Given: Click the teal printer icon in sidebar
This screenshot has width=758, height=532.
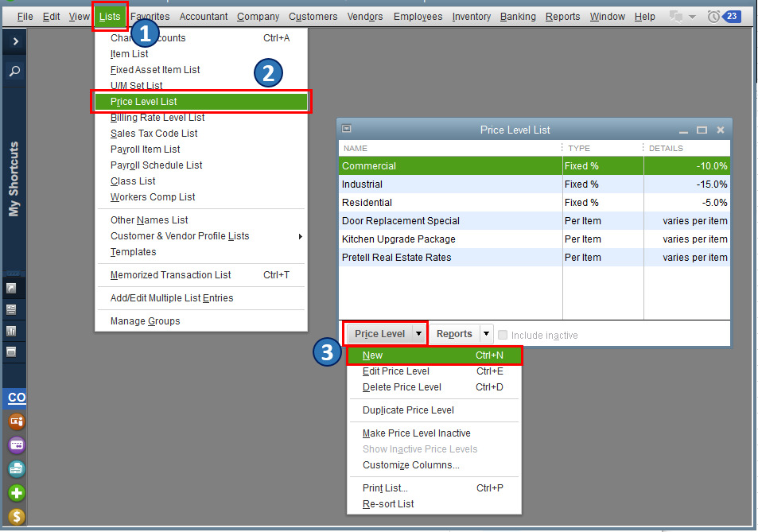Looking at the screenshot, I should 17,468.
